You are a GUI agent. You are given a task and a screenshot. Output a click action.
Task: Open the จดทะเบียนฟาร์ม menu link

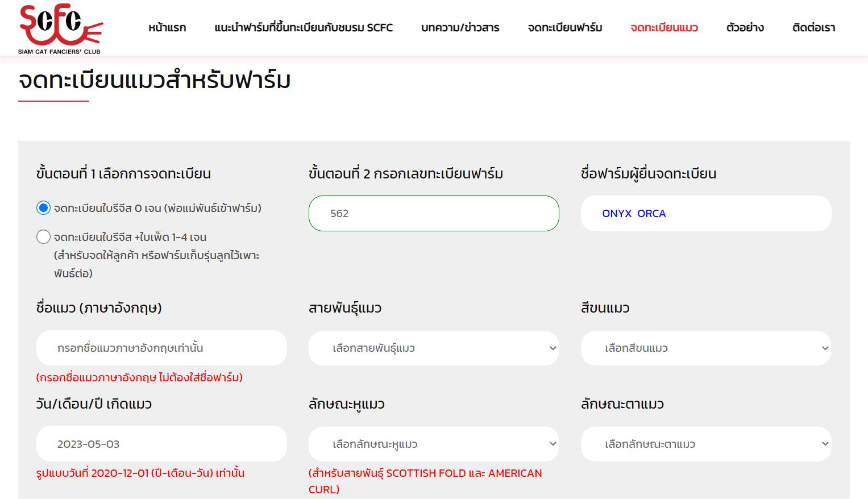(564, 28)
